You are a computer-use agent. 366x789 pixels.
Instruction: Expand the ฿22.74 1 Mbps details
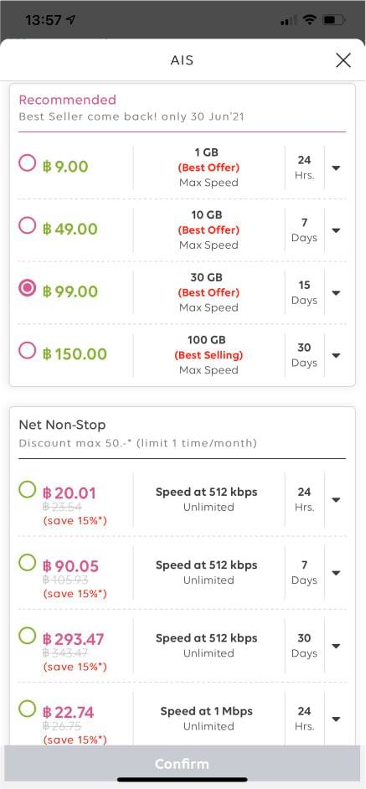(336, 719)
